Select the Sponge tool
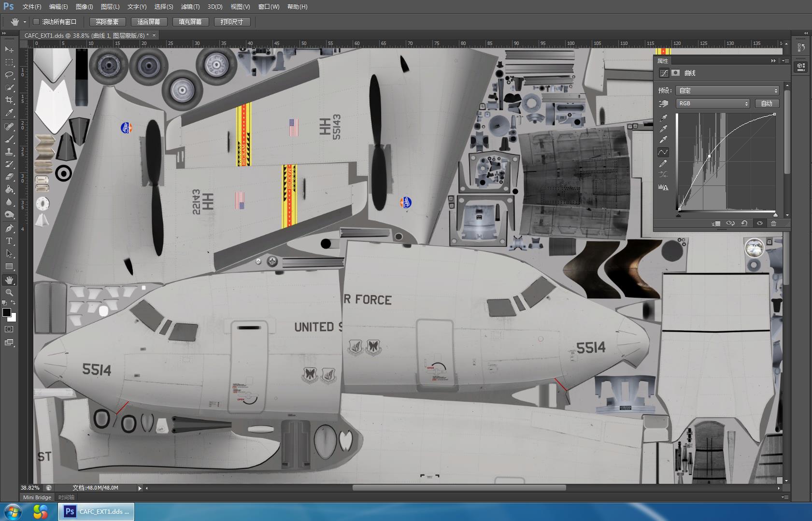This screenshot has height=521, width=812. [9, 214]
